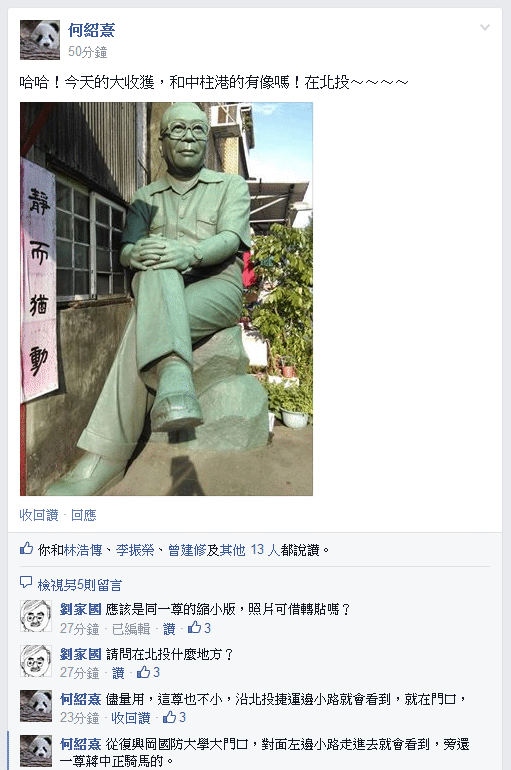This screenshot has width=511, height=770.
Task: Open the post options chevron menu
Action: (x=484, y=28)
